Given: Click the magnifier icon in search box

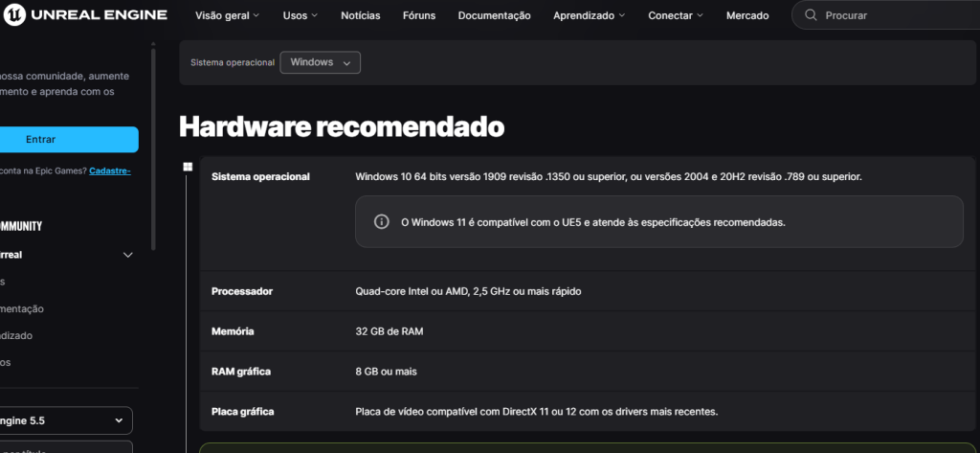Looking at the screenshot, I should point(811,15).
